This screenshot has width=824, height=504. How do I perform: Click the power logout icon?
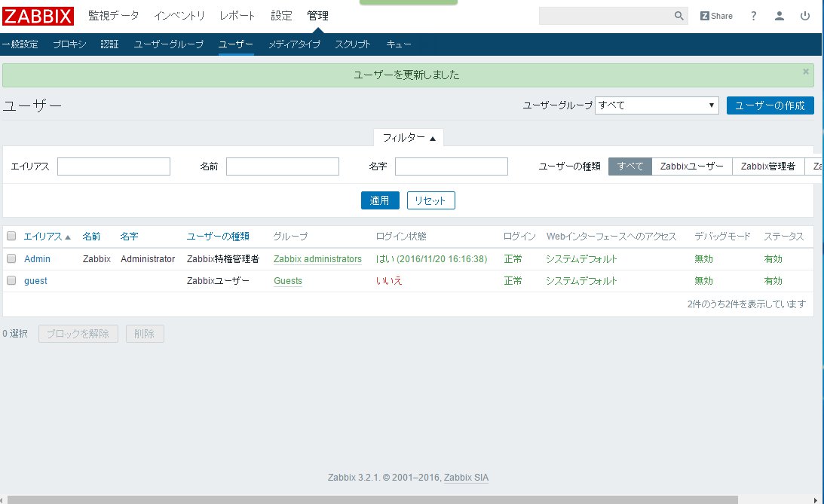point(805,16)
